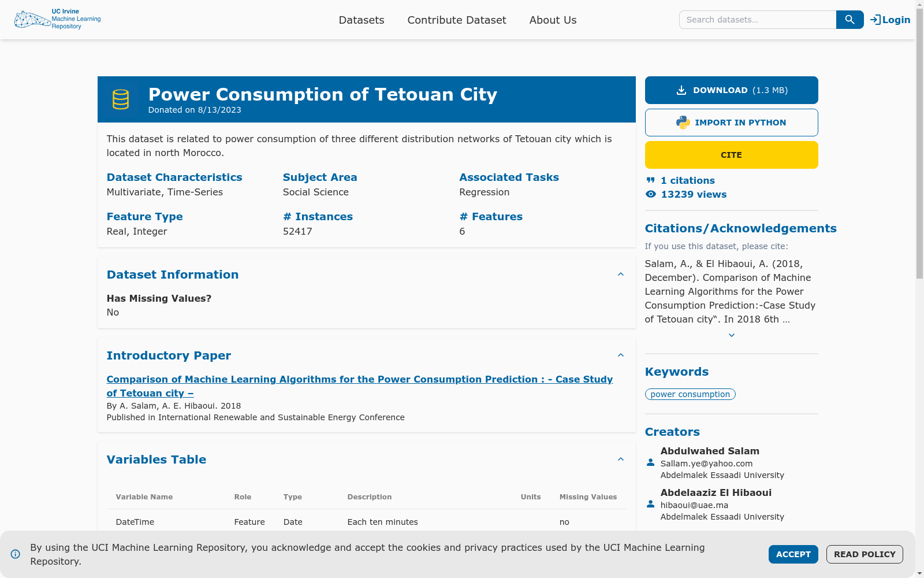
Task: Click the 'Real, Integer' feature type value
Action: pyautogui.click(x=137, y=231)
